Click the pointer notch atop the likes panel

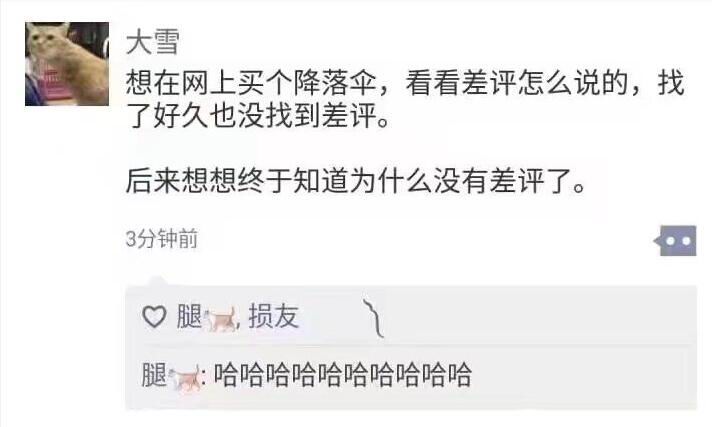(157, 281)
